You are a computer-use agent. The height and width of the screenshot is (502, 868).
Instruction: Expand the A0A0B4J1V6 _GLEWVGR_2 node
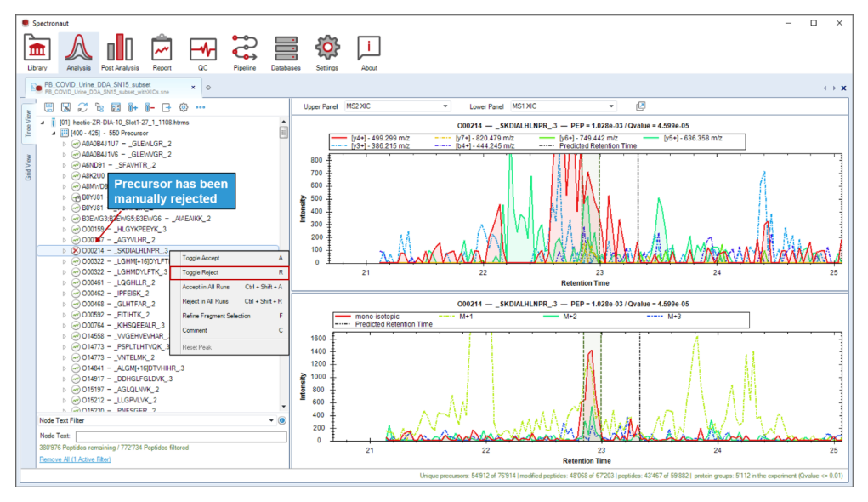[65, 155]
